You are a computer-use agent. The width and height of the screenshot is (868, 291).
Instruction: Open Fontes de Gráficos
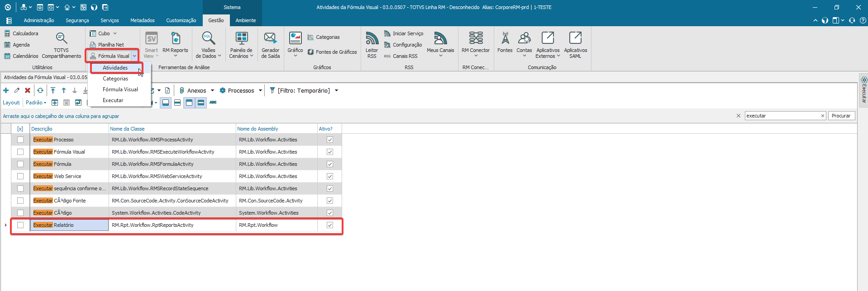[x=332, y=52]
